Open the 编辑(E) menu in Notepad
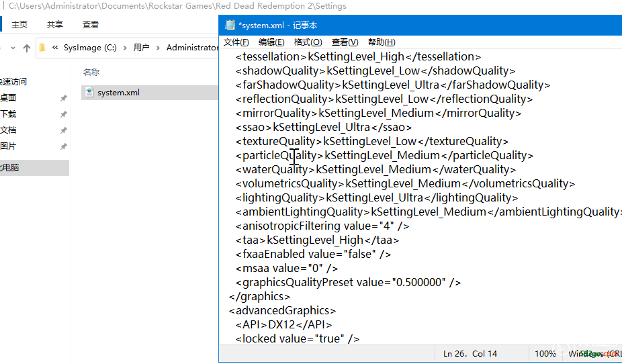 pyautogui.click(x=271, y=42)
